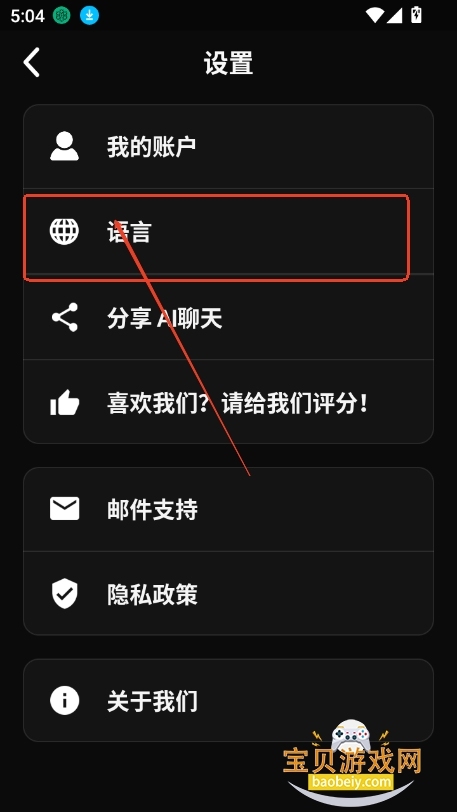Tap the download icon in status bar
The width and height of the screenshot is (457, 812).
(89, 16)
